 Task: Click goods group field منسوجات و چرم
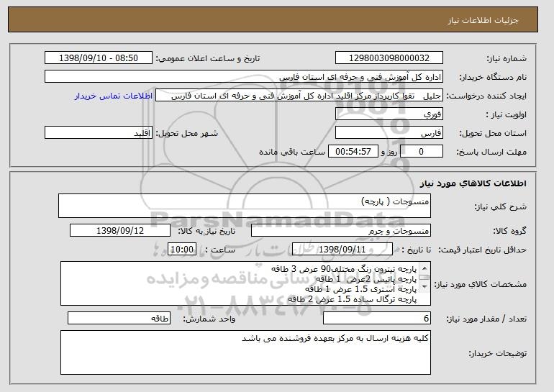click(341, 231)
